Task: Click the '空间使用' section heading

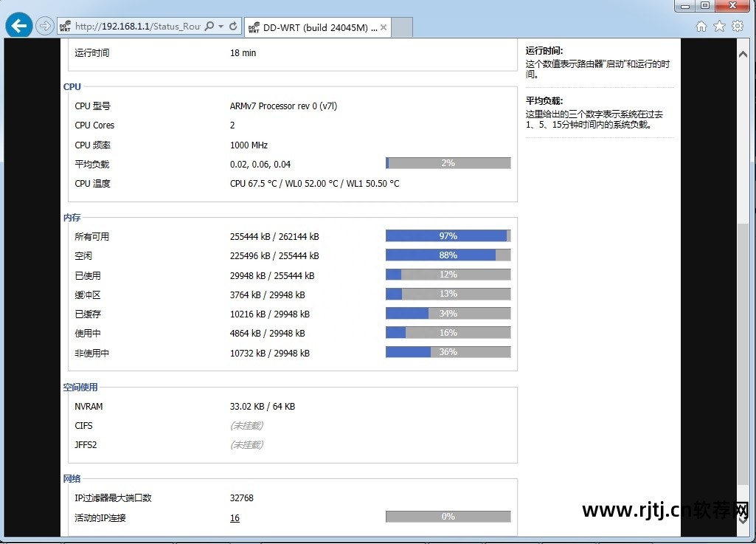Action: pyautogui.click(x=80, y=388)
